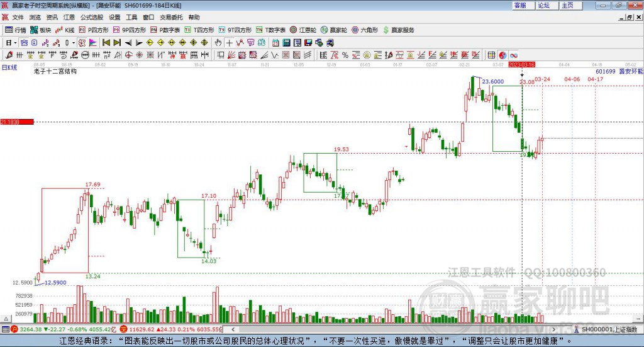Open the 帮助 menu
This screenshot has height=347, width=644.
click(194, 17)
